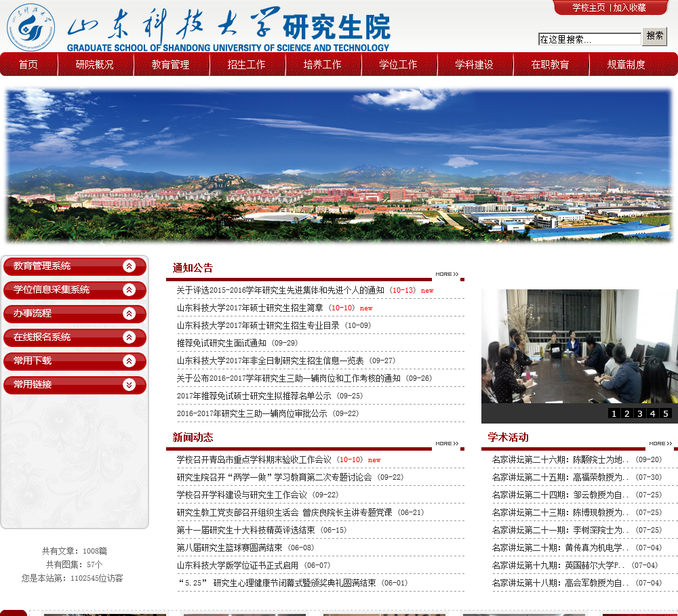The width and height of the screenshot is (678, 616).
Task: Open the 学位信息采集系统 sidebar button
Action: pyautogui.click(x=75, y=289)
